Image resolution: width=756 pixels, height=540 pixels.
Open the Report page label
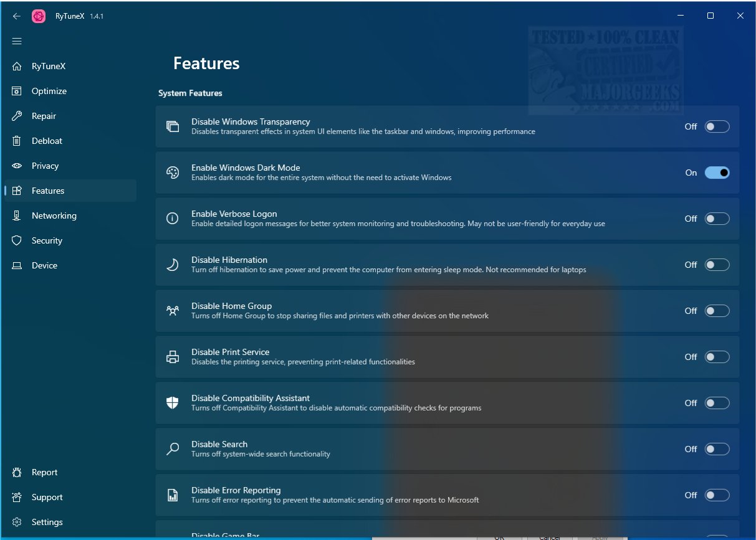click(x=44, y=472)
